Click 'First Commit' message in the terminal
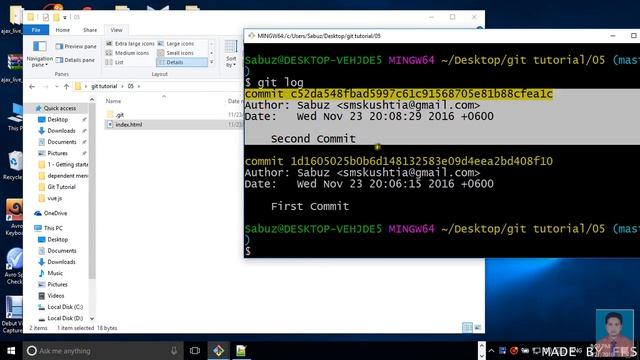Screen dimensions: 640x360 [x=310, y=206]
